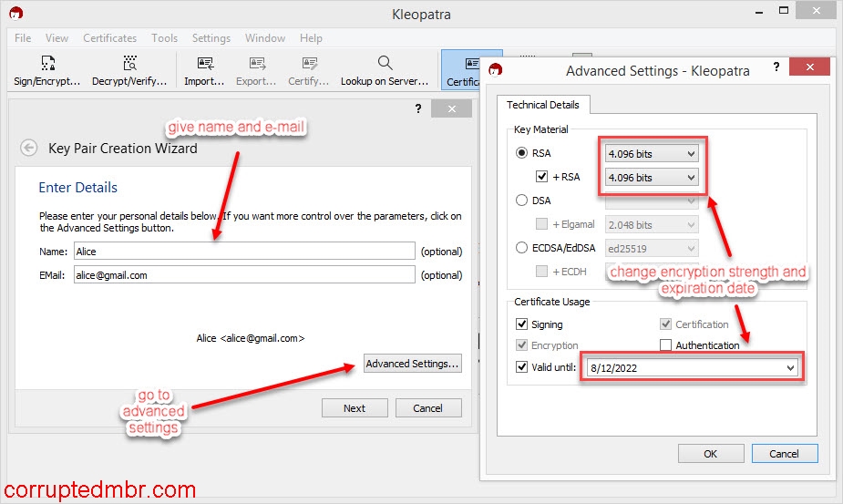Click the Advanced Settings help question mark
This screenshot has width=843, height=504.
(776, 67)
